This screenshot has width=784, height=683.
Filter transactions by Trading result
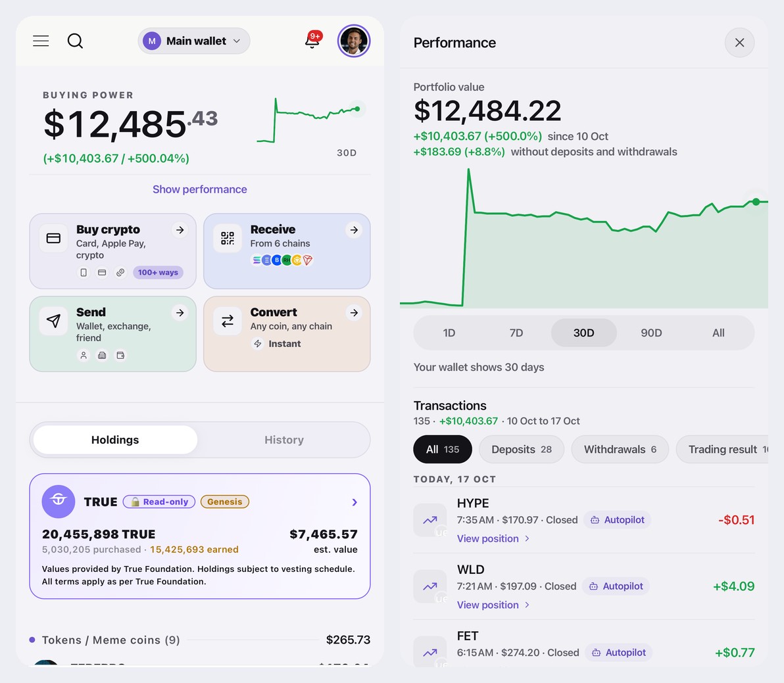722,449
